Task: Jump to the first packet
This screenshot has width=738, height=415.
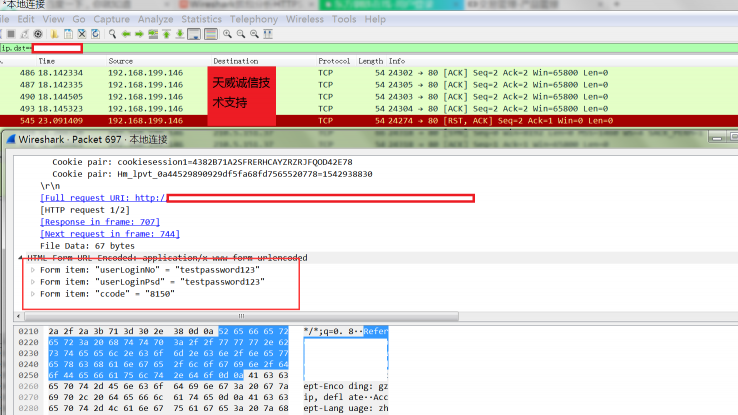Action: pos(167,34)
